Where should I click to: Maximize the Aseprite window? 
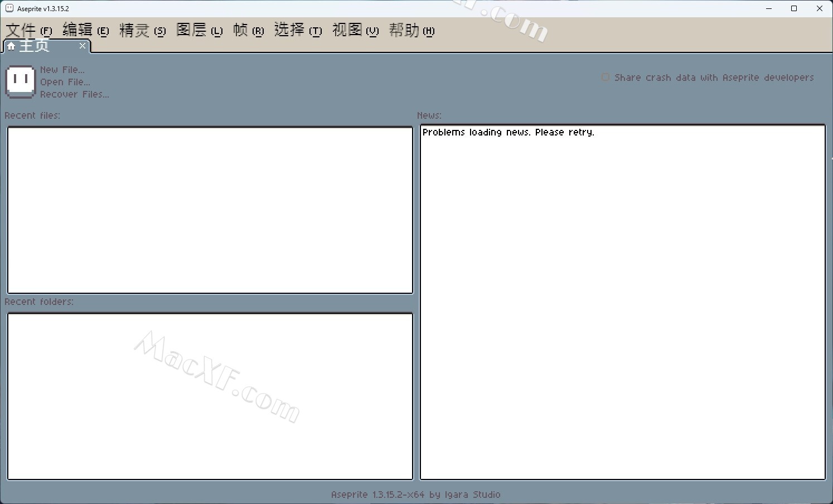click(x=794, y=8)
